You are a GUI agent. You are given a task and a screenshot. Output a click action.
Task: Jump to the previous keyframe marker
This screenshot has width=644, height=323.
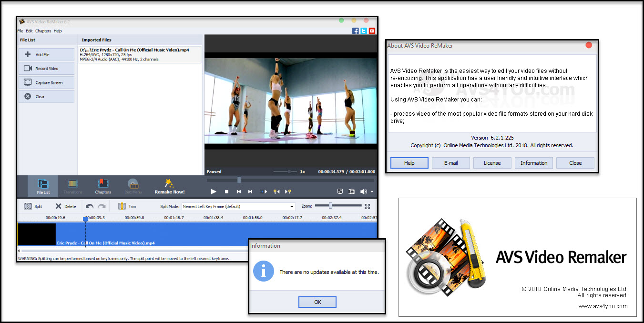pos(276,192)
